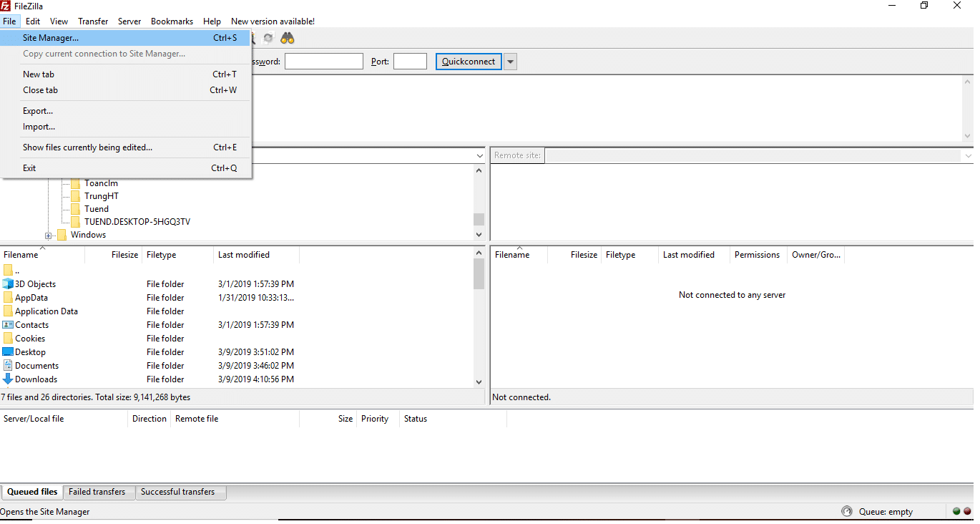980x524 pixels.
Task: Open the Local site path dropdown
Action: tap(479, 156)
